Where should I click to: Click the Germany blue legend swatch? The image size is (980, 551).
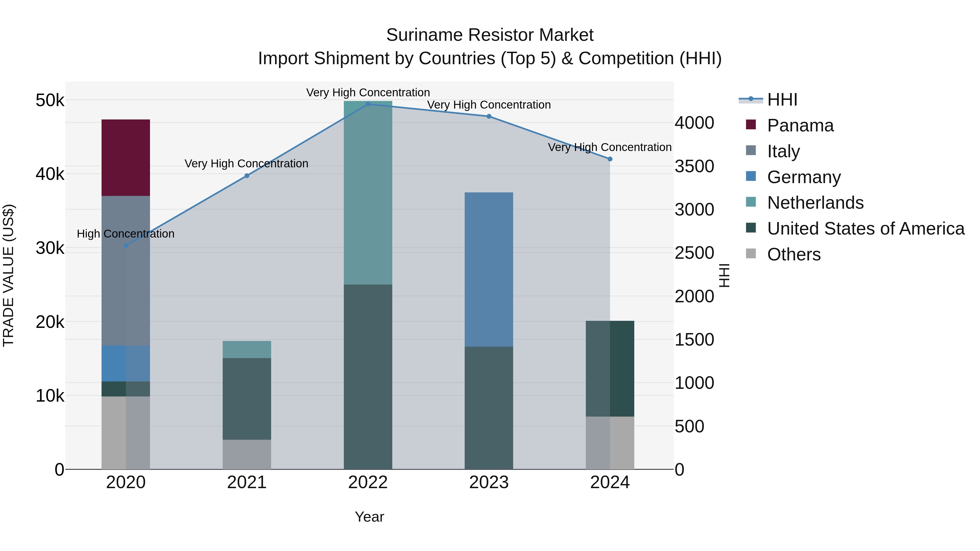click(751, 176)
